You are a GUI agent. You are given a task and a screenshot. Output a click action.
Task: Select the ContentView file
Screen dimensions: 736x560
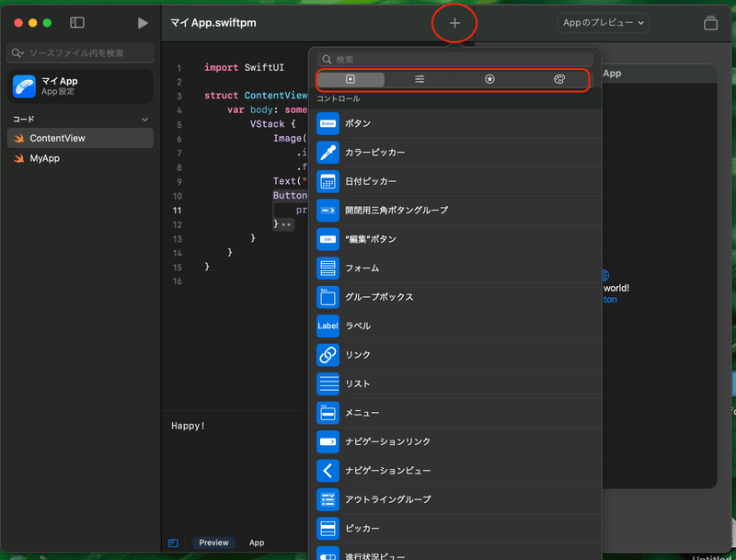pos(80,138)
